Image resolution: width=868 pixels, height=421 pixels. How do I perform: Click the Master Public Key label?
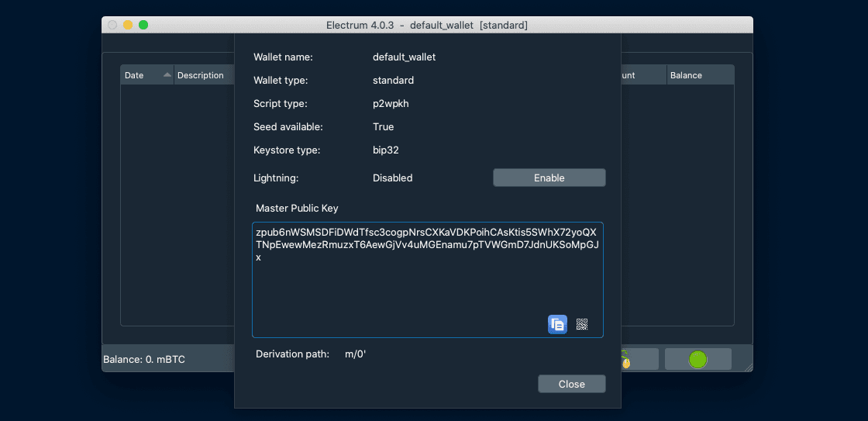297,209
